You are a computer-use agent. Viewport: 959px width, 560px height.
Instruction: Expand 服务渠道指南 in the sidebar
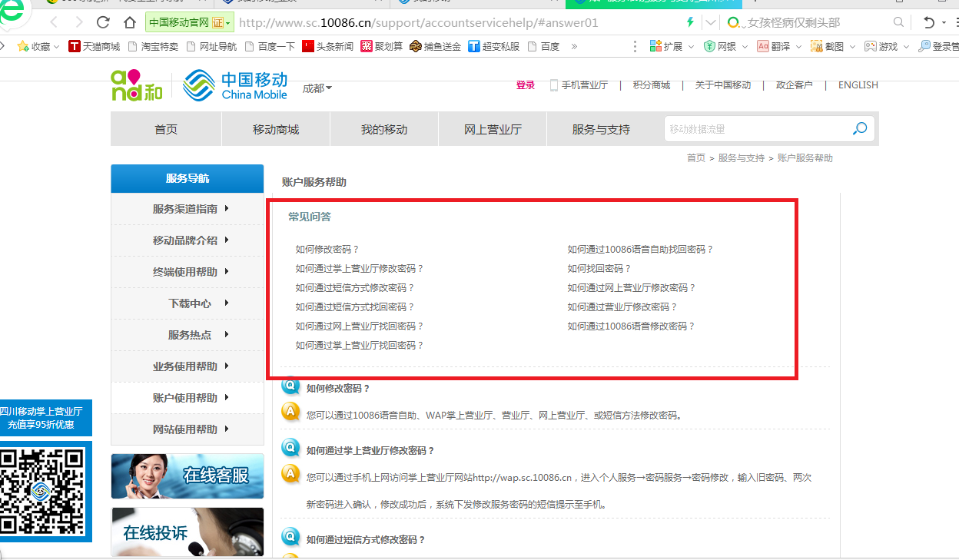[x=187, y=209]
